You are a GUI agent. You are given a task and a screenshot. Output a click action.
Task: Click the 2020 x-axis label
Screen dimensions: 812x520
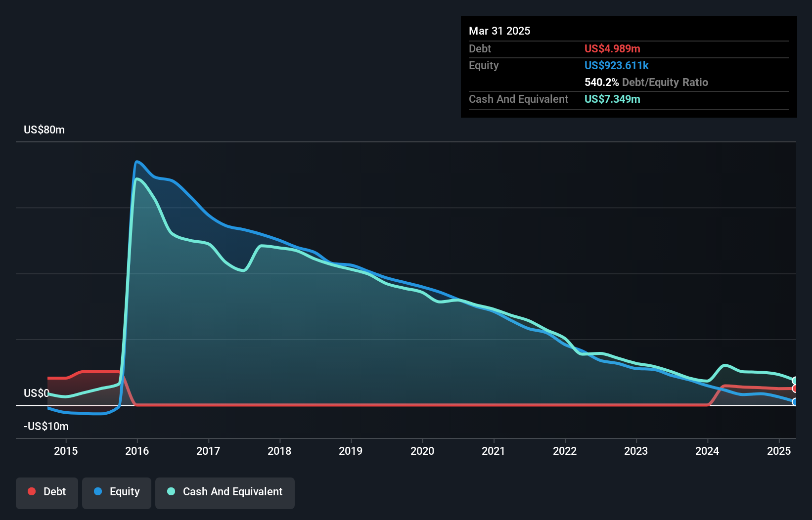pos(422,451)
